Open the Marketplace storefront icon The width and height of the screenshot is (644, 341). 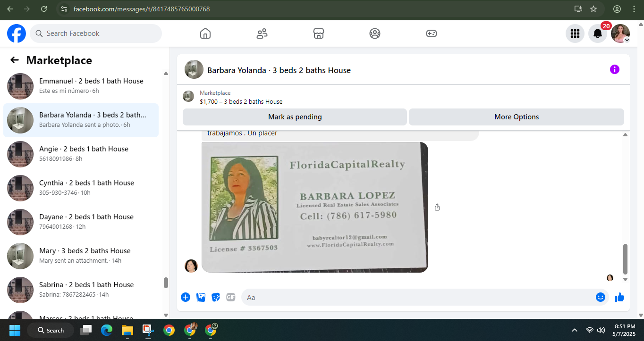tap(319, 33)
